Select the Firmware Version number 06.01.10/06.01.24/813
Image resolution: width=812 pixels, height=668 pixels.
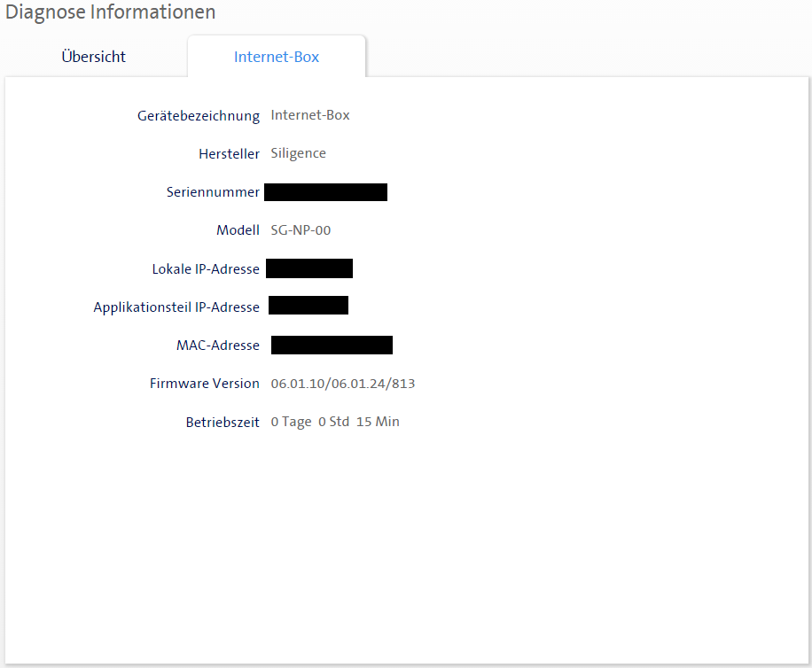343,384
